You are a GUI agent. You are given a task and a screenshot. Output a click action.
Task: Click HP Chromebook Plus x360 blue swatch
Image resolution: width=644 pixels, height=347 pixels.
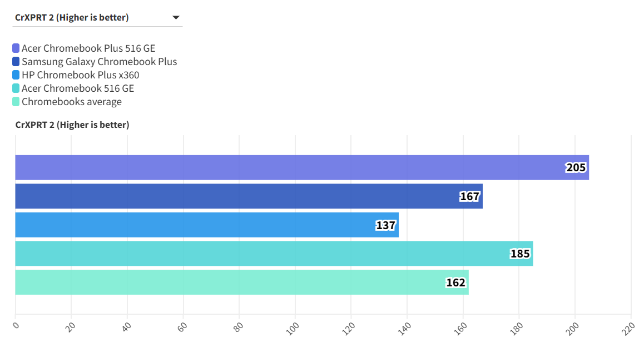pyautogui.click(x=16, y=75)
